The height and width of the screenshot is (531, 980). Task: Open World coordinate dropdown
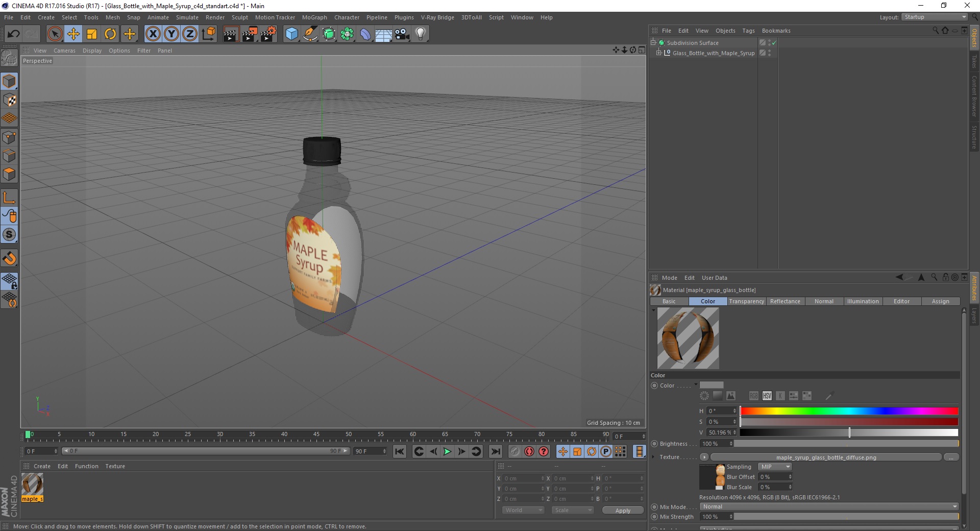coord(523,510)
